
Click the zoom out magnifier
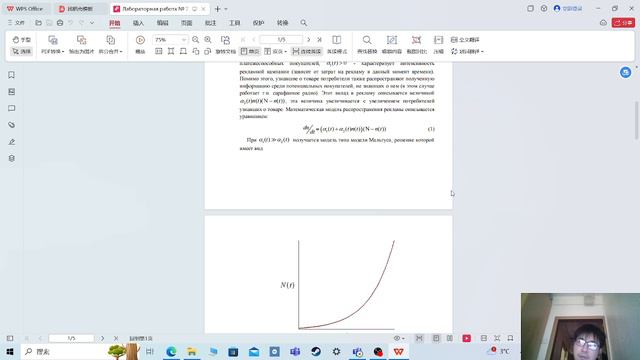[196, 40]
